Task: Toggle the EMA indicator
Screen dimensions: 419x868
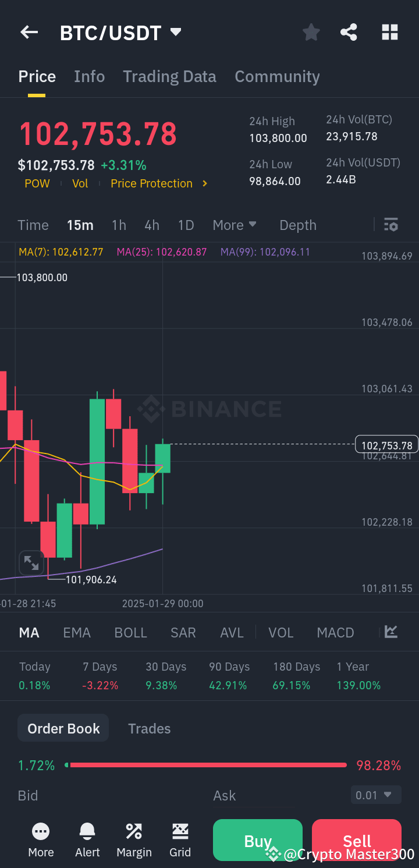Action: point(77,633)
